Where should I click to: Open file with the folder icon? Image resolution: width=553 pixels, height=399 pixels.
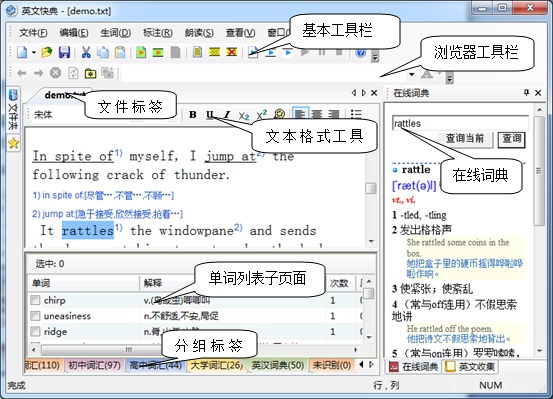[x=47, y=52]
